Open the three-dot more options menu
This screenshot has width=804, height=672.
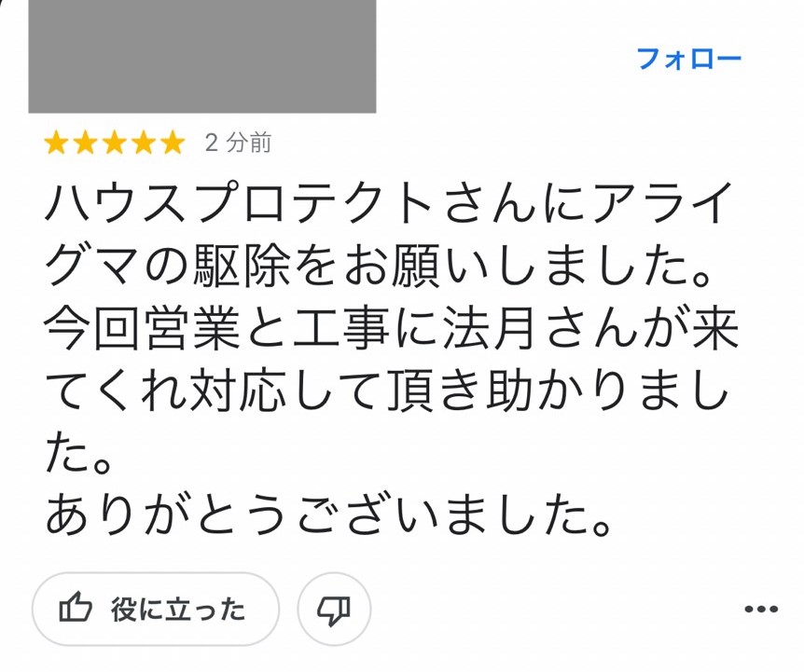[761, 610]
